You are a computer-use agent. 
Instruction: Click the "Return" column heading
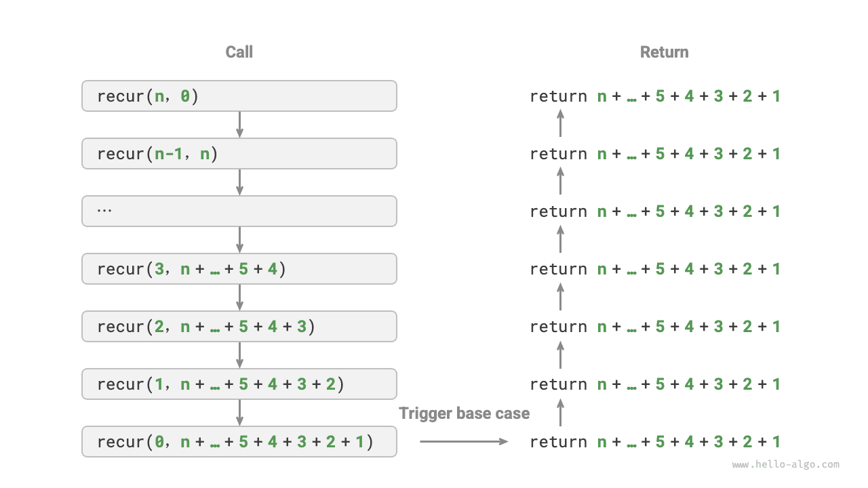click(x=664, y=52)
